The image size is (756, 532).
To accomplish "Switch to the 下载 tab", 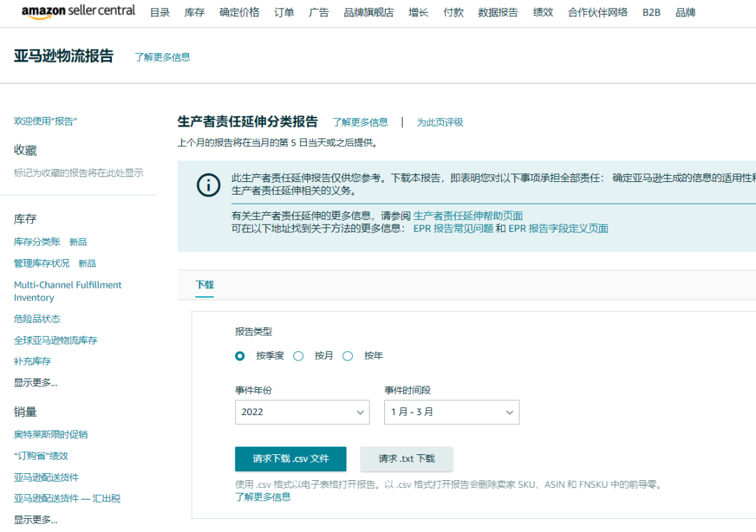I will pyautogui.click(x=204, y=286).
